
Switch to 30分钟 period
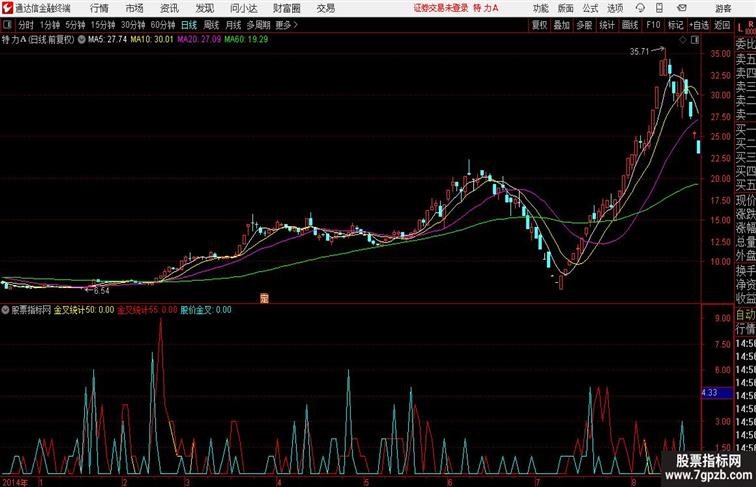pos(133,25)
